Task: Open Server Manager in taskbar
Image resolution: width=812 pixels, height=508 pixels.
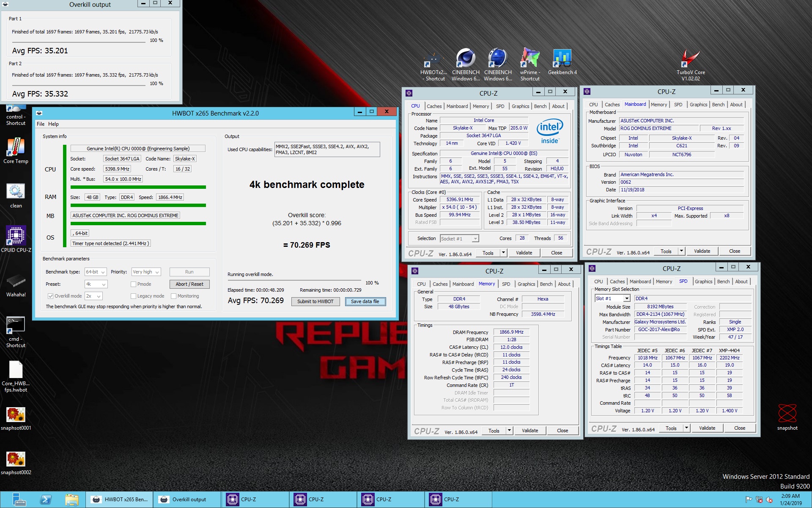Action: pyautogui.click(x=19, y=500)
